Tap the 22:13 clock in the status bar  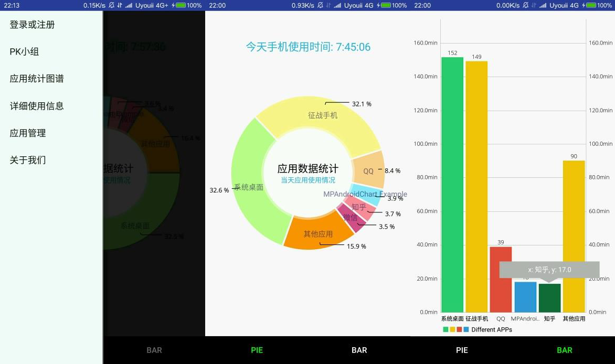[12, 5]
